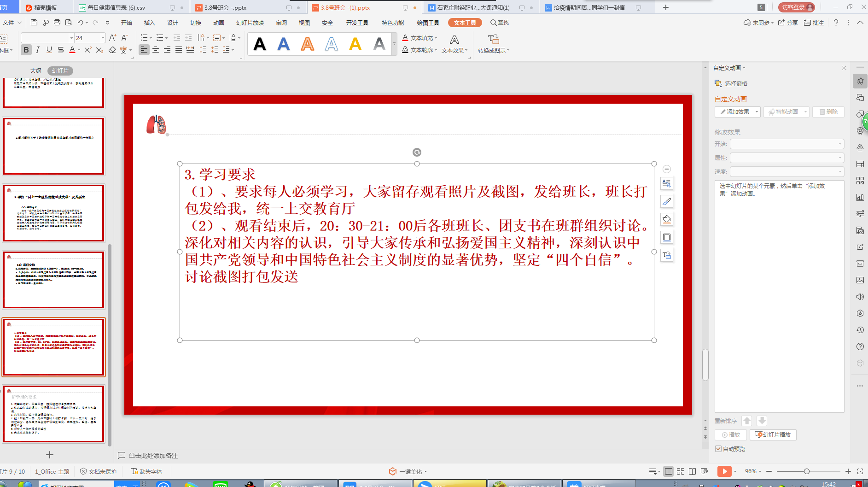Image resolution: width=868 pixels, height=487 pixels.
Task: Click the 幻灯片播放 slideshow play button
Action: [773, 435]
